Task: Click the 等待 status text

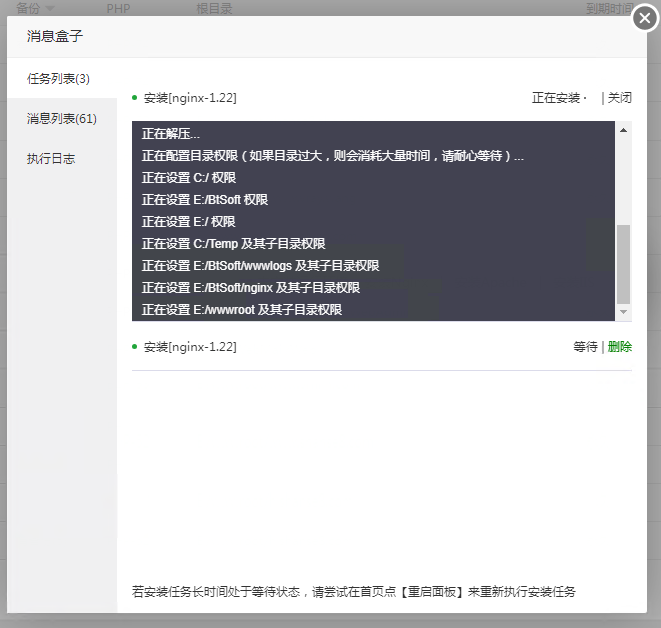Action: pyautogui.click(x=585, y=346)
